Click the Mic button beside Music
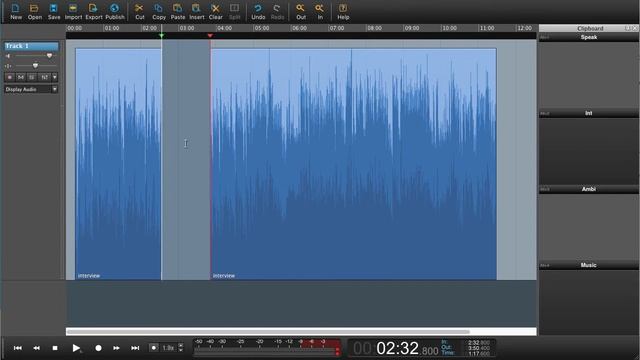This screenshot has height=360, width=640. [x=544, y=265]
